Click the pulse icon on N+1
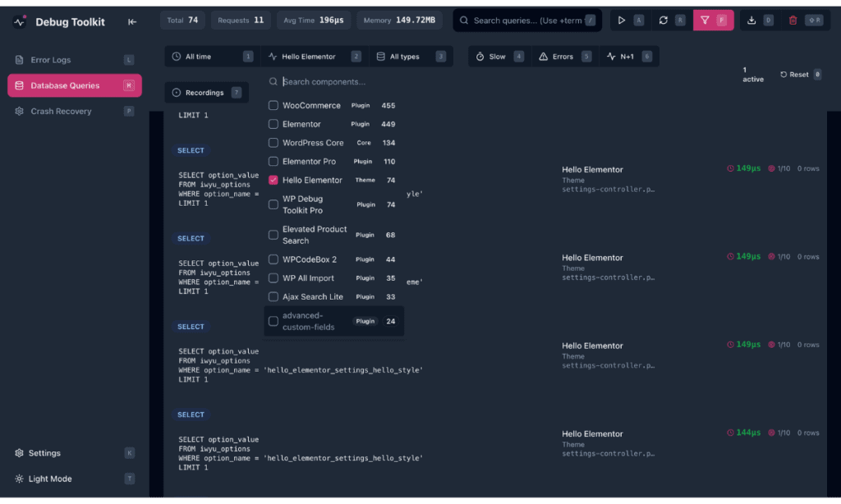The height and width of the screenshot is (504, 841). point(611,57)
